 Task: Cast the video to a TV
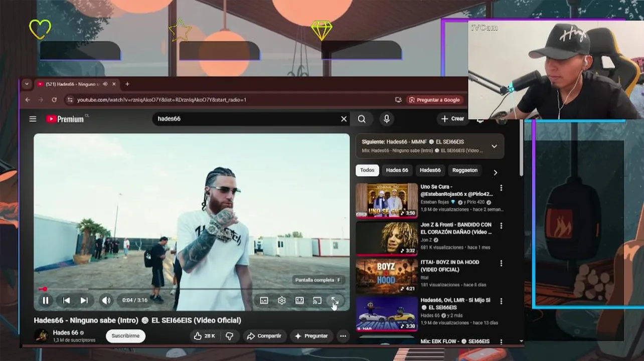point(317,300)
